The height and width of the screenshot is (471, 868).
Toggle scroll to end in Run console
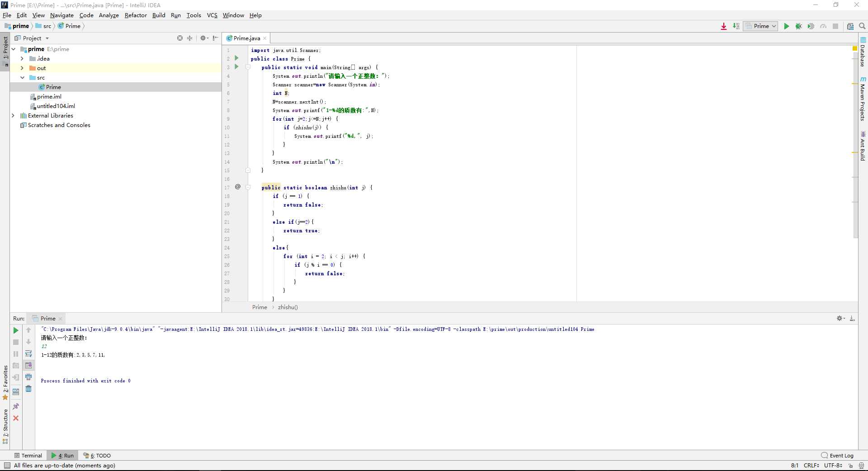[x=28, y=365]
